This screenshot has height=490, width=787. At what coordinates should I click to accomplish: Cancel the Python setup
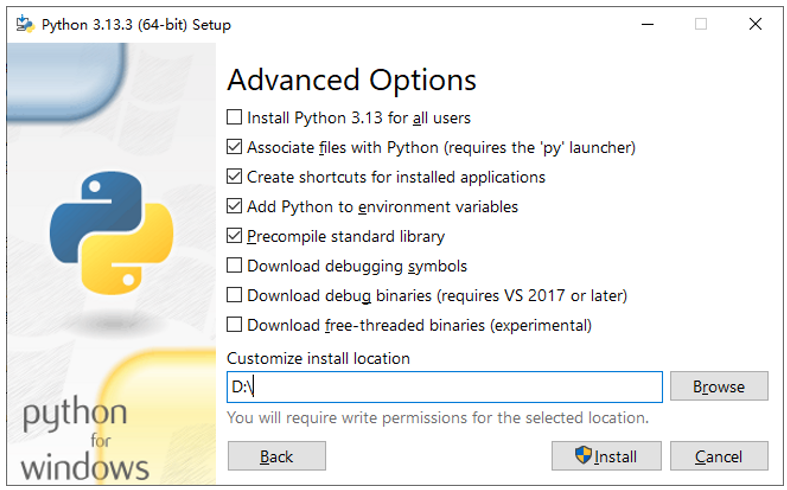[719, 456]
